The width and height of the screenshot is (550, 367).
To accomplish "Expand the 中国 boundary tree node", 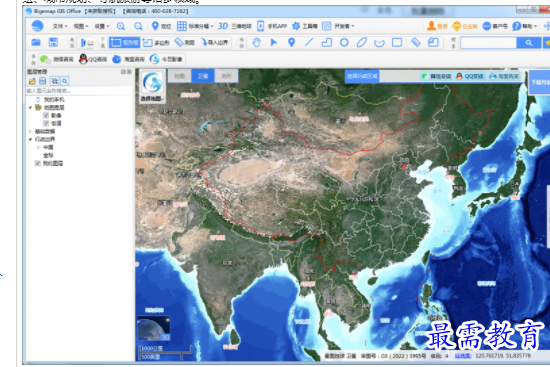I will point(38,147).
